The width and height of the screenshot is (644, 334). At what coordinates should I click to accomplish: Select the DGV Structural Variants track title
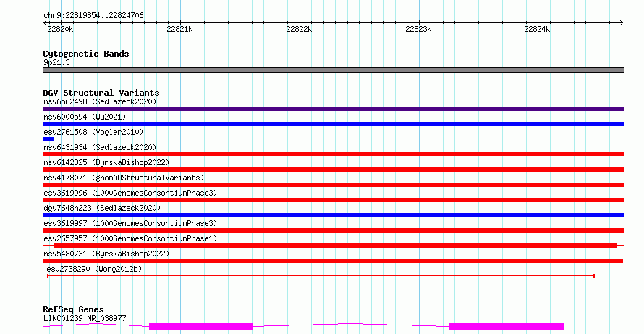tap(101, 93)
